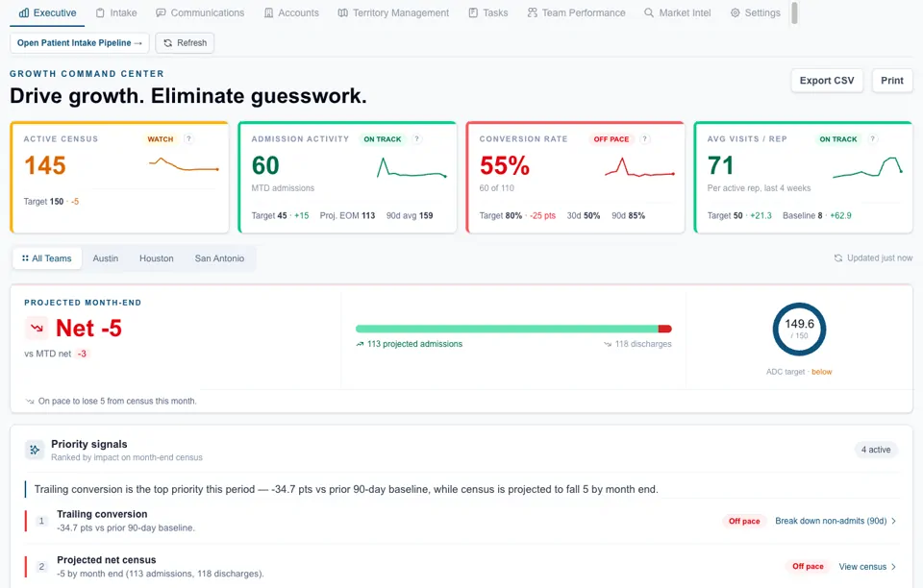Filter by Austin team
Screen dimensions: 923x588
pos(106,258)
